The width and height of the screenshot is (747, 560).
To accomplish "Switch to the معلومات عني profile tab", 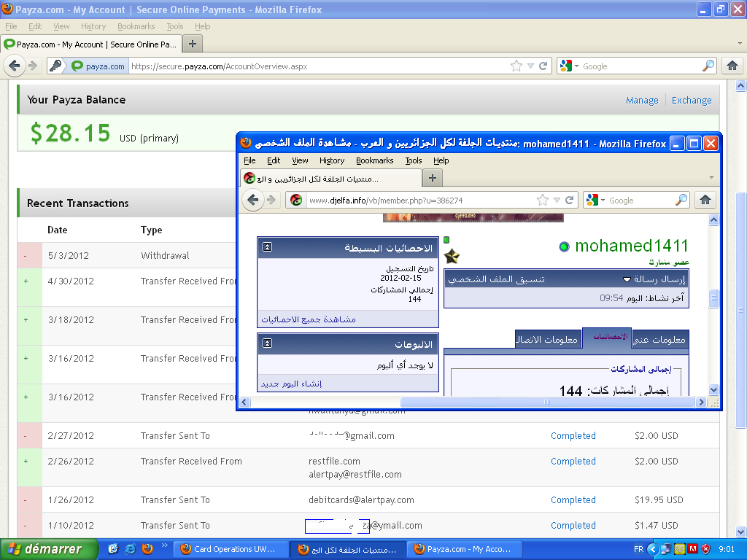I will point(659,340).
